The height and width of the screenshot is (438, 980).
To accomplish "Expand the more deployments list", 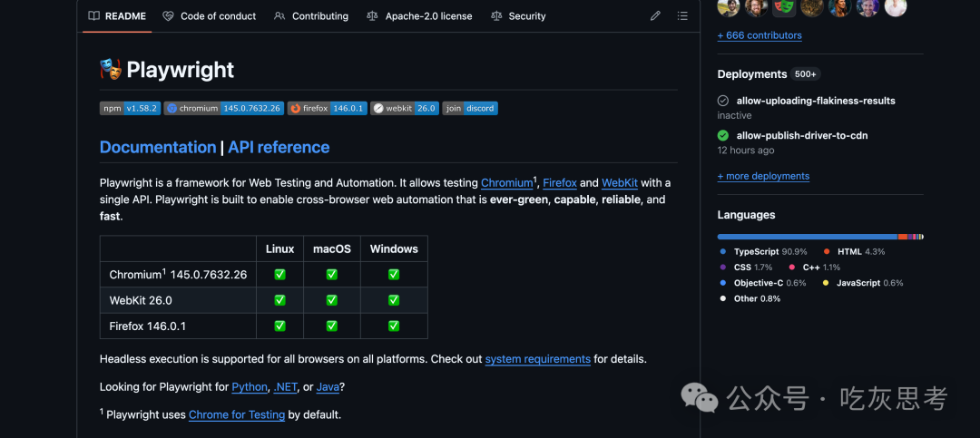I will point(763,176).
